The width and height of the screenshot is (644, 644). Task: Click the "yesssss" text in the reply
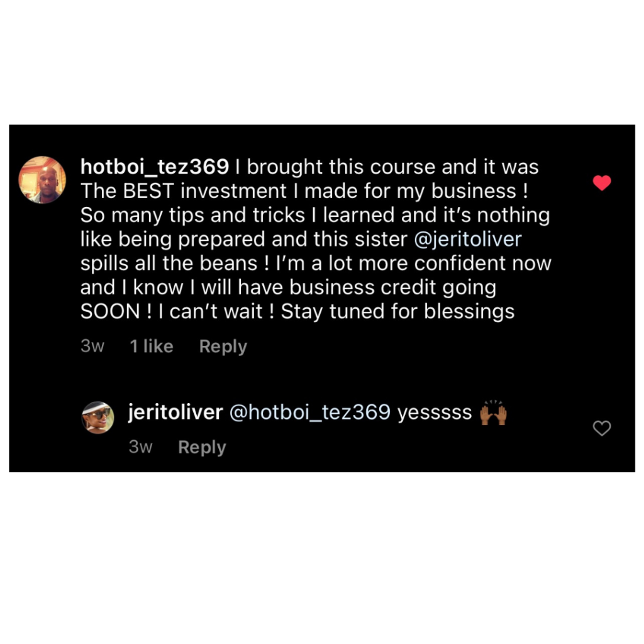435,413
